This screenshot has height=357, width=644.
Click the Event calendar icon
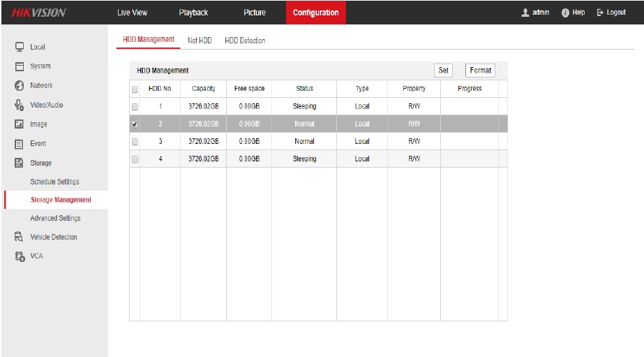point(20,143)
